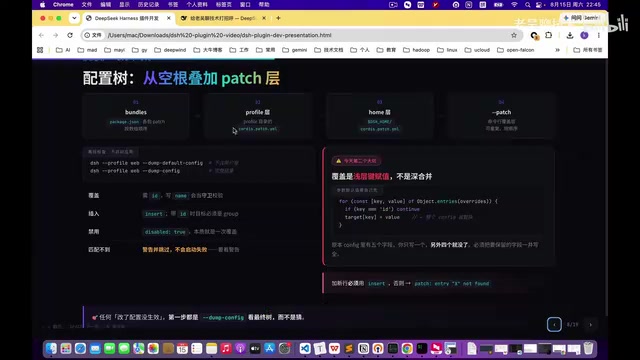Open the bookmarks bar apps grid icon
This screenshot has width=640, height=360.
pos(40,50)
